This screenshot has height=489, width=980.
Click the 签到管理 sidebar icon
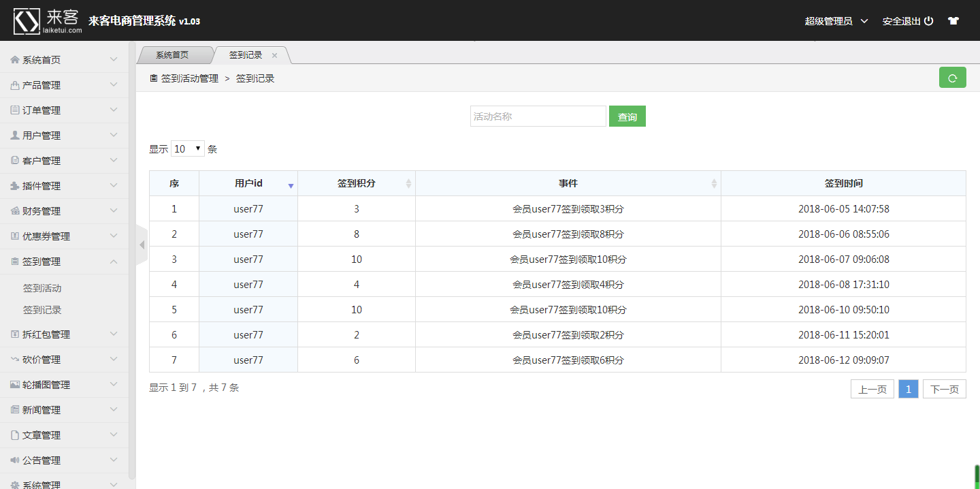[15, 262]
